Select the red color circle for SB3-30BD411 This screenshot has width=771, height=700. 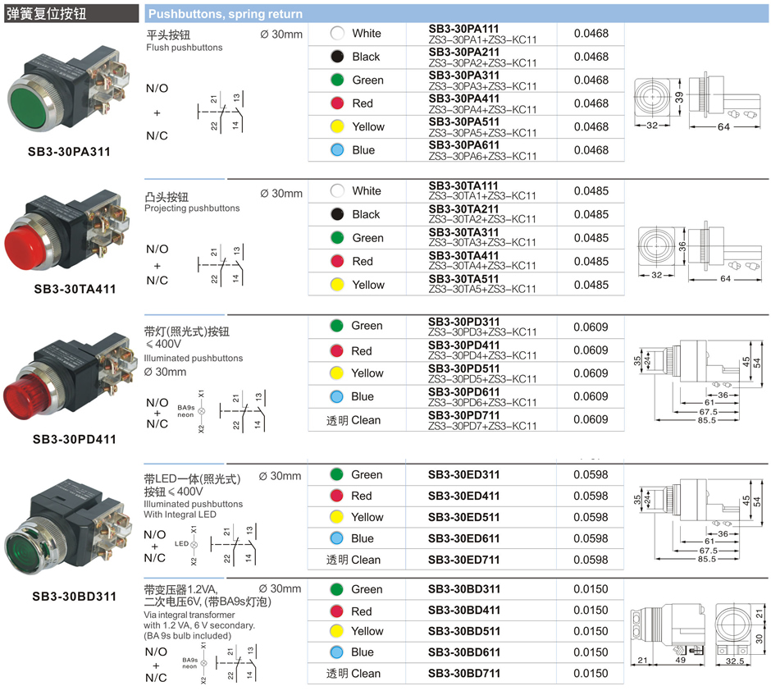[x=337, y=611]
